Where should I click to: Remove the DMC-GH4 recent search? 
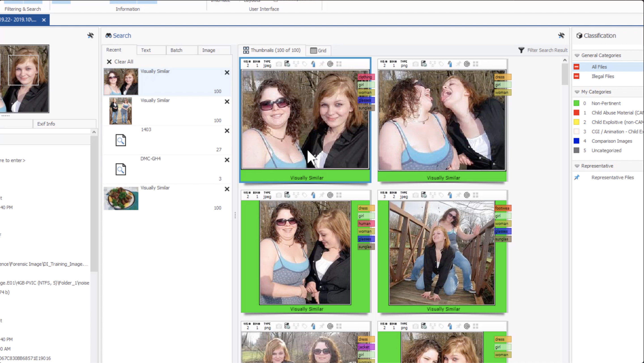[x=227, y=160]
